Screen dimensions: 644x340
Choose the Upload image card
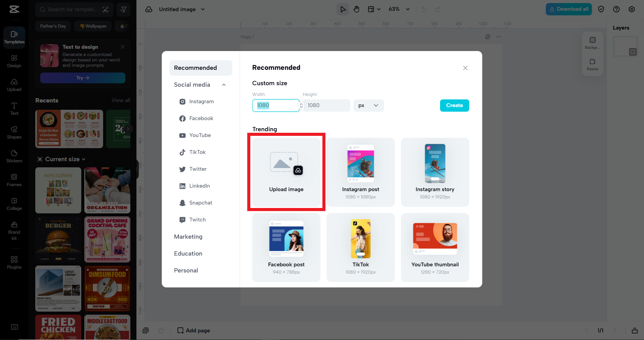click(x=286, y=172)
